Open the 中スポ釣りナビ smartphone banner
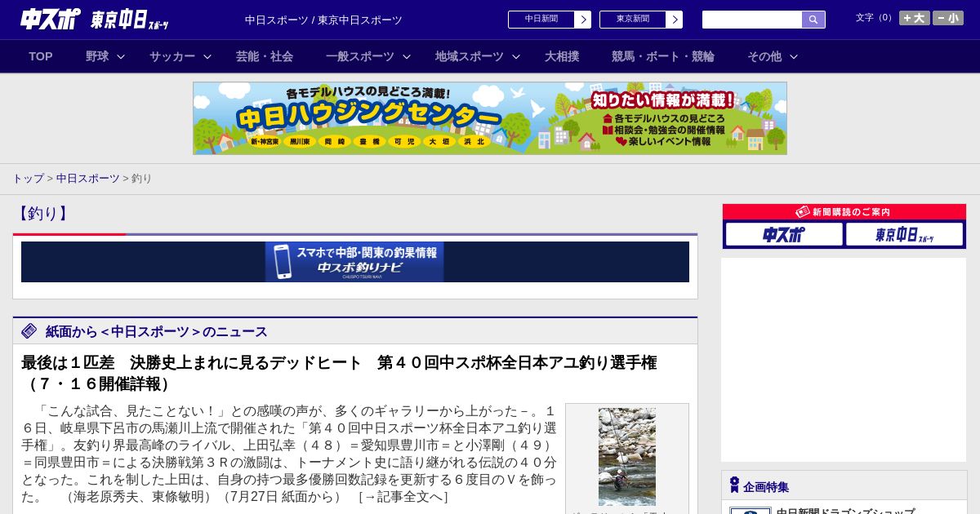Image resolution: width=980 pixels, height=514 pixels. click(x=354, y=262)
